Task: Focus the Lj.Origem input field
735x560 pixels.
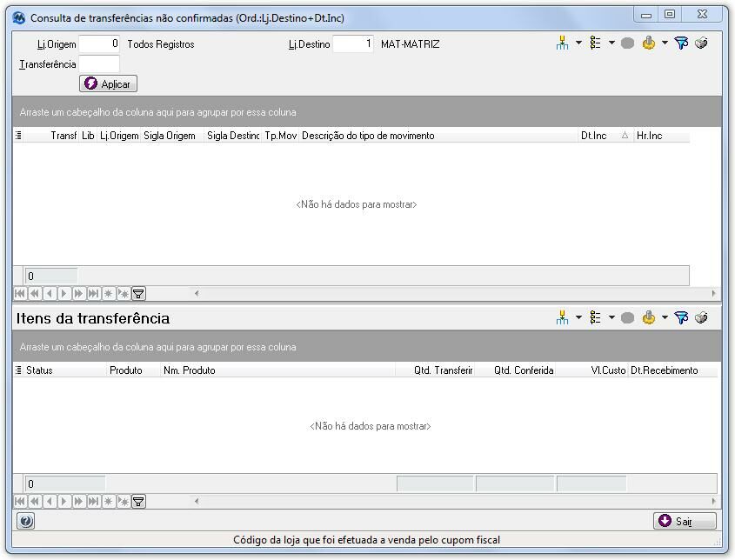Action: point(99,44)
